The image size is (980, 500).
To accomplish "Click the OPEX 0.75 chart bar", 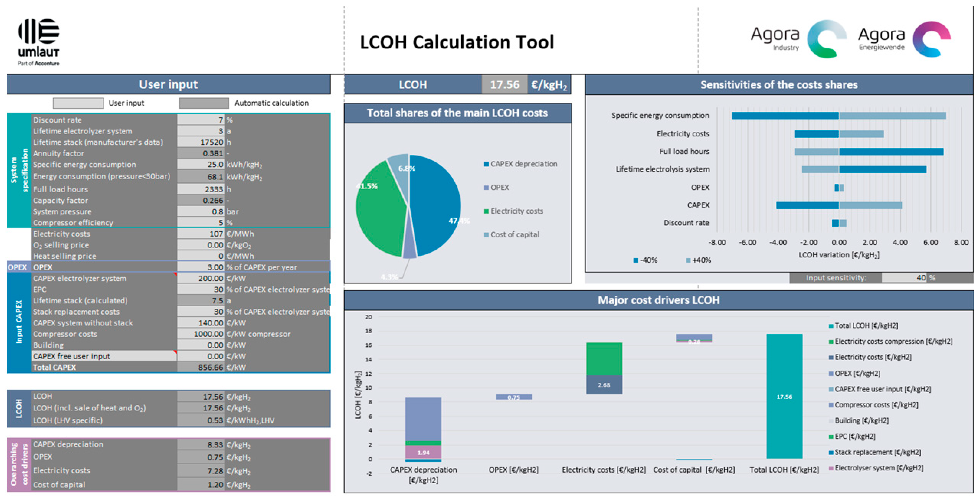I will tap(513, 397).
